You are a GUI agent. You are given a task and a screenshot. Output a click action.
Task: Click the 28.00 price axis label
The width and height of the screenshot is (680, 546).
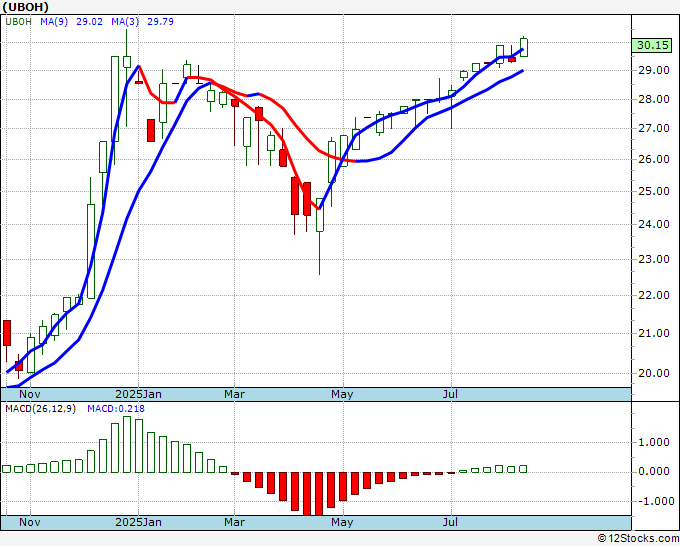click(x=654, y=99)
